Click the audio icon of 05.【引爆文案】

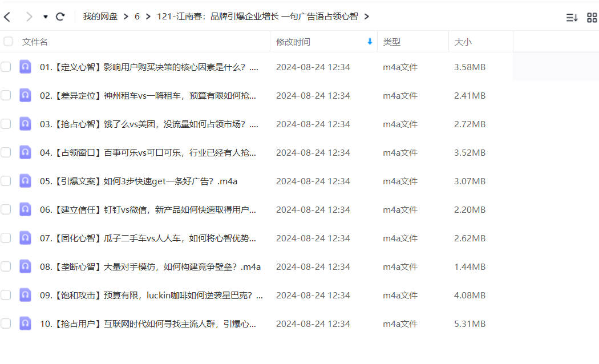tap(25, 181)
